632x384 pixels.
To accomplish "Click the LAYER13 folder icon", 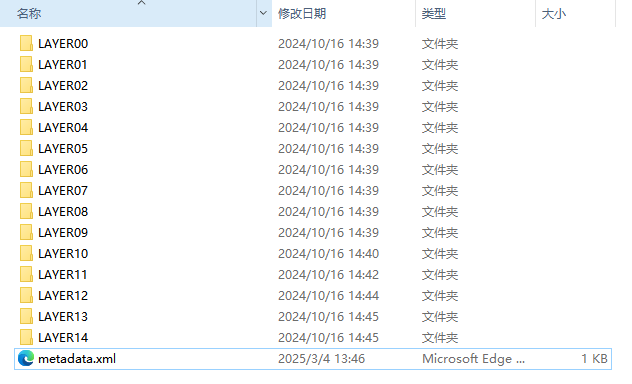I will click(26, 316).
